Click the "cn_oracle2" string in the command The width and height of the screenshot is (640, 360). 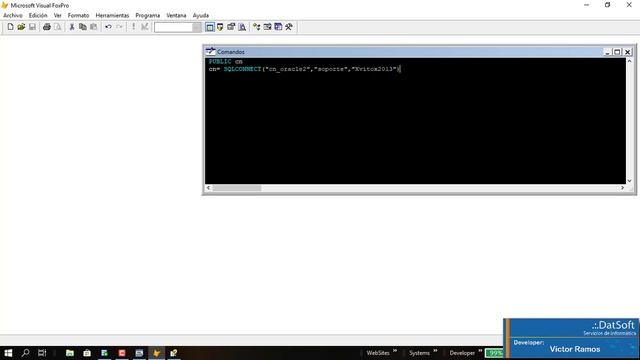click(287, 69)
